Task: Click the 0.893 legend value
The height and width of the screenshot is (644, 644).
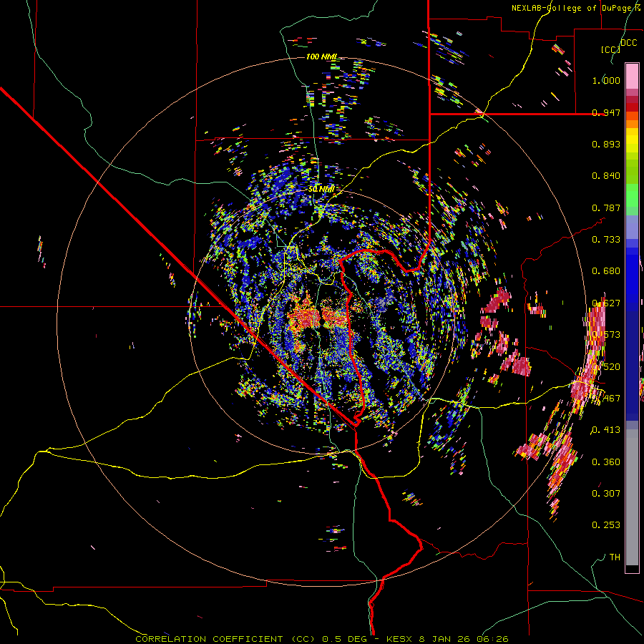Action: [606, 144]
